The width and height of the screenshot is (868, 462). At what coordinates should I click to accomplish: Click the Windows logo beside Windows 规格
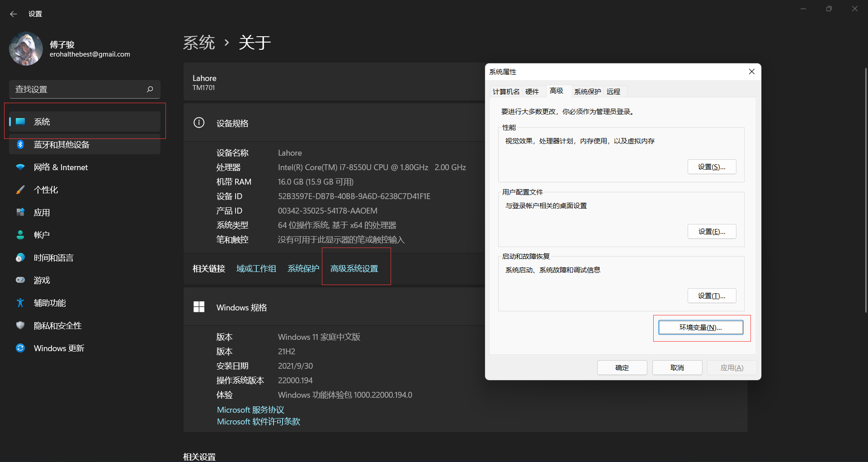(x=199, y=307)
